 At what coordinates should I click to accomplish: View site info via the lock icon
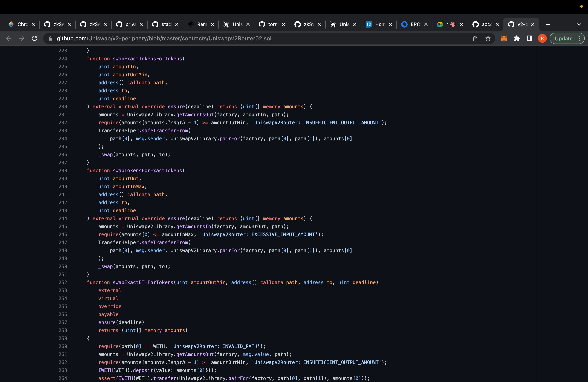[50, 39]
